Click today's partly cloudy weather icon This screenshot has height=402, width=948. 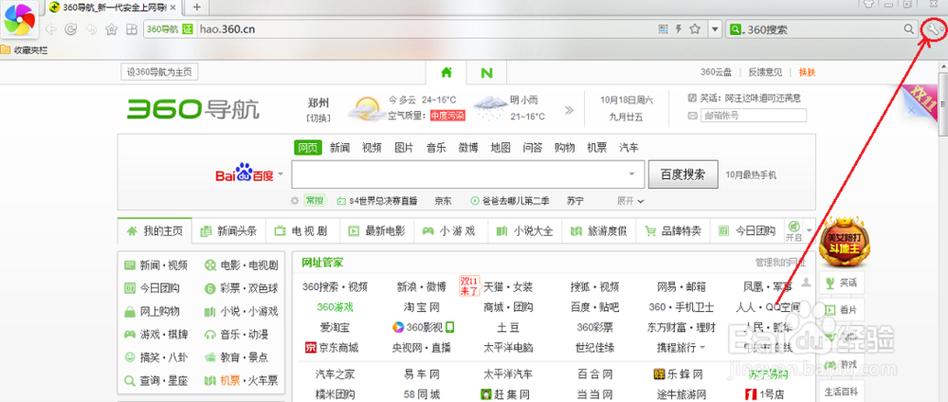366,109
